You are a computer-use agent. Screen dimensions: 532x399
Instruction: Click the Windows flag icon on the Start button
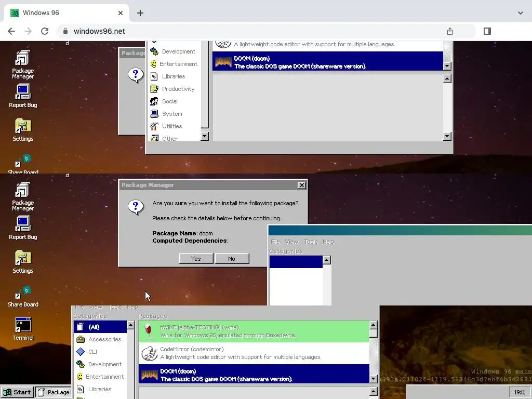pos(7,392)
